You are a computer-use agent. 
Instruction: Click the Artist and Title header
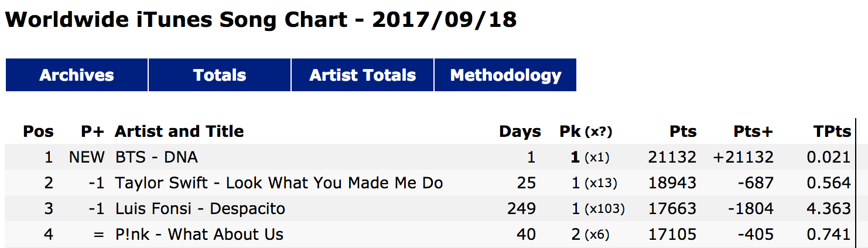point(179,132)
